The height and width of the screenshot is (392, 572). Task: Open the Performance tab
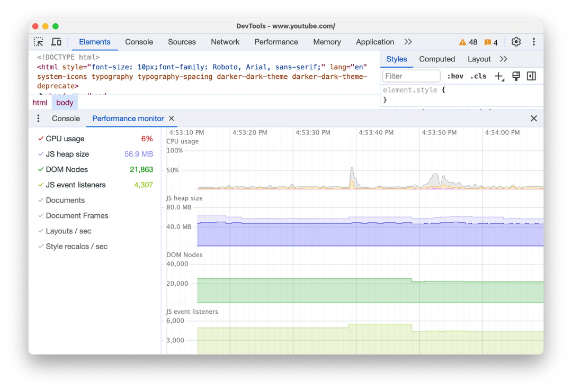click(276, 42)
